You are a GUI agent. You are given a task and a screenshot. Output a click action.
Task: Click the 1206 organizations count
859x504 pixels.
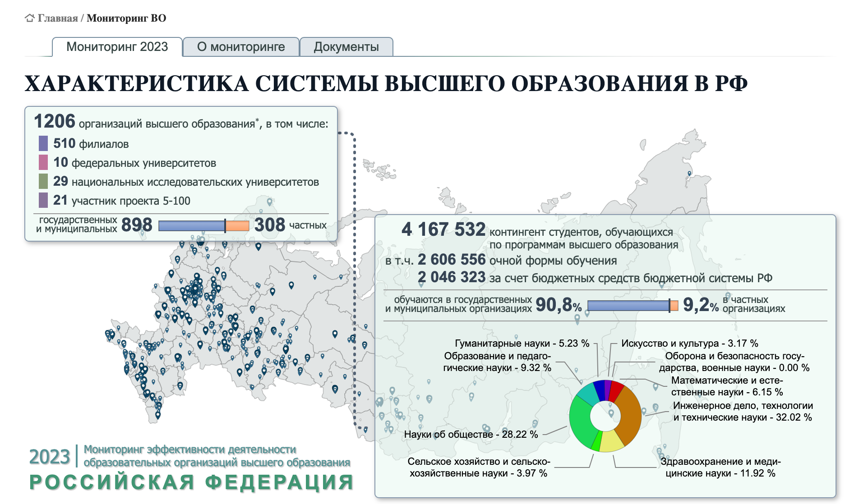(55, 121)
